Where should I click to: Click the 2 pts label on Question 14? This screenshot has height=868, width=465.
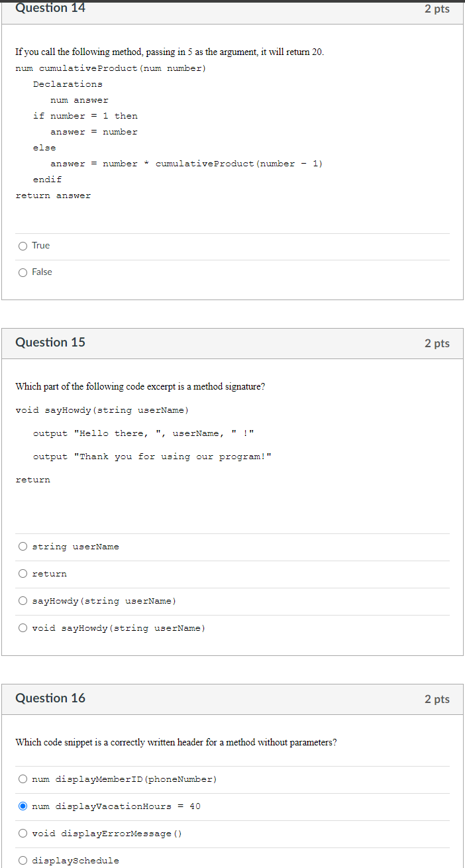coord(437,9)
